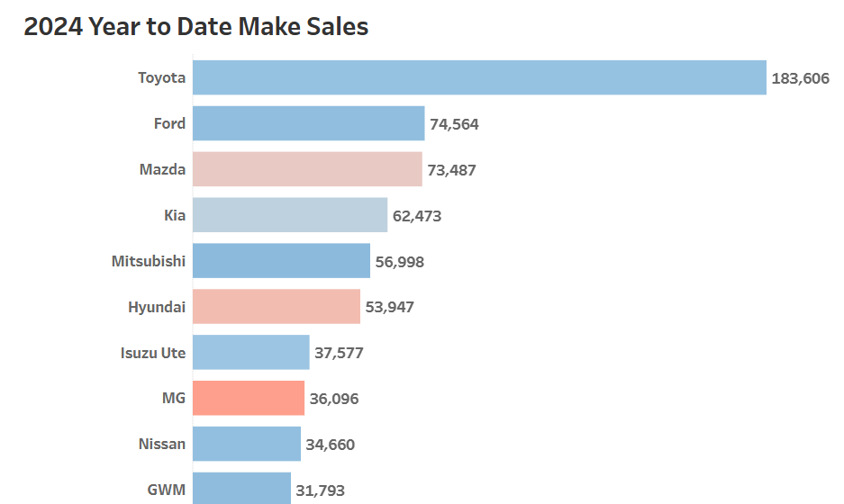Select the 'Kia' axis label
Screen dimensions: 844x504
(x=175, y=215)
